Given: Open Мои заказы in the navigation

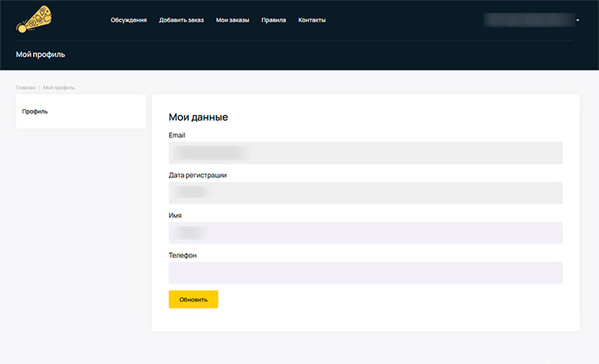Looking at the screenshot, I should click(x=233, y=20).
